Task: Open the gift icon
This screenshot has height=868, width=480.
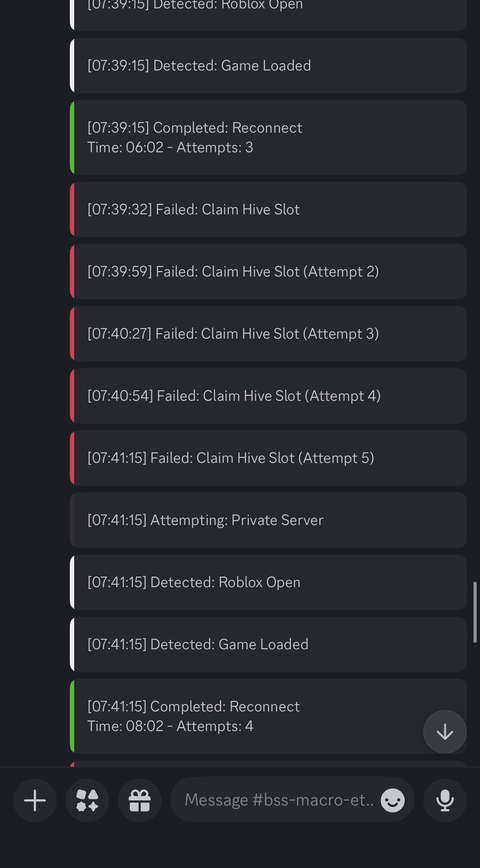Action: tap(140, 800)
